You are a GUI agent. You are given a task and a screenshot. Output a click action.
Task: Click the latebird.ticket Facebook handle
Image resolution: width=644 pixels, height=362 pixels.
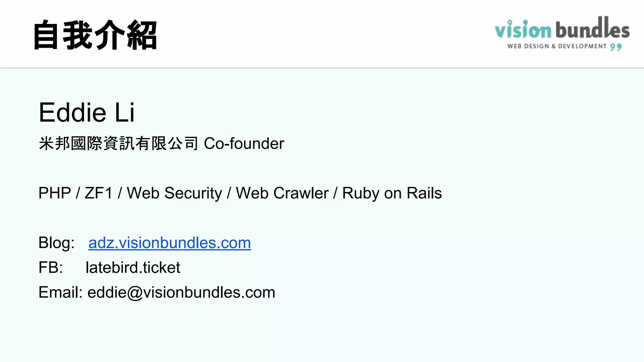coord(133,267)
